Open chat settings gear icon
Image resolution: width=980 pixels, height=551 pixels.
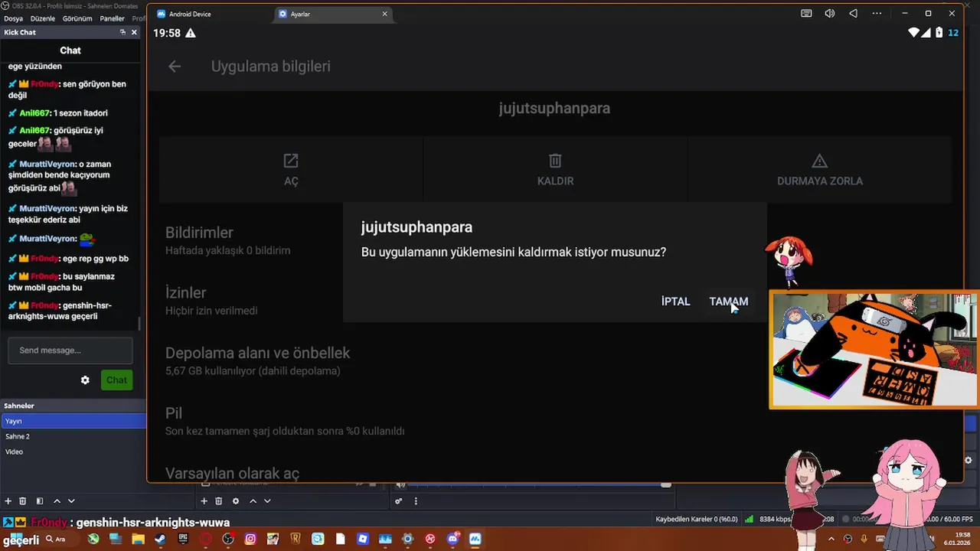pos(85,380)
